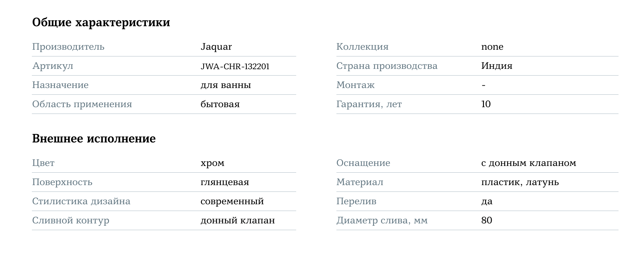Click the 'Производитель' label
The width and height of the screenshot is (644, 257).
pyautogui.click(x=68, y=47)
